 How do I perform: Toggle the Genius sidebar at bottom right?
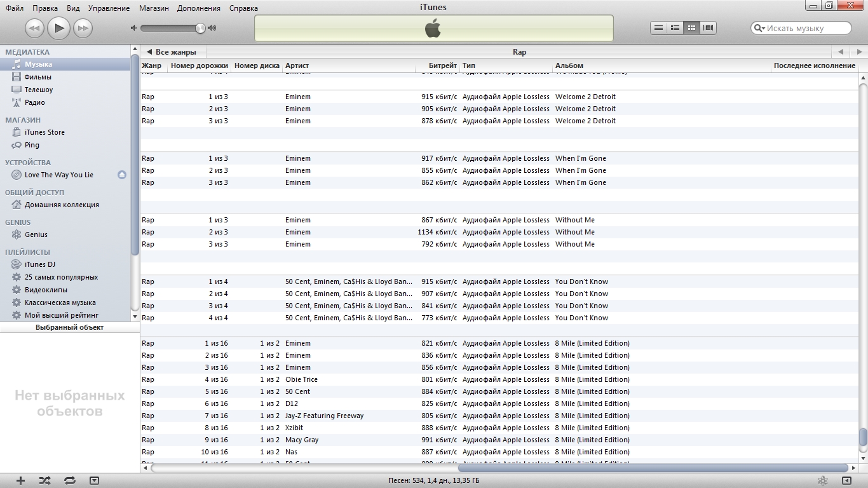(846, 480)
